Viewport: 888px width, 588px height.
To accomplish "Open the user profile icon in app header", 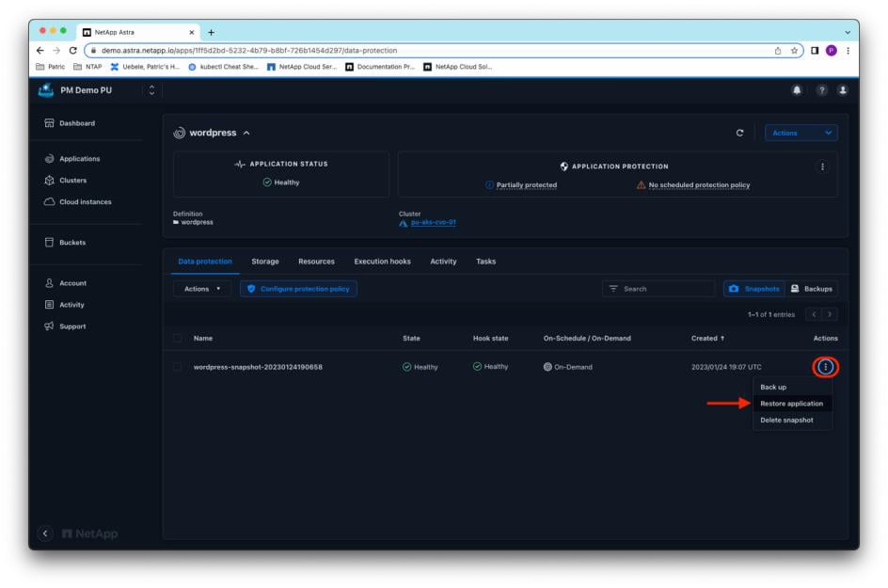I will 843,90.
